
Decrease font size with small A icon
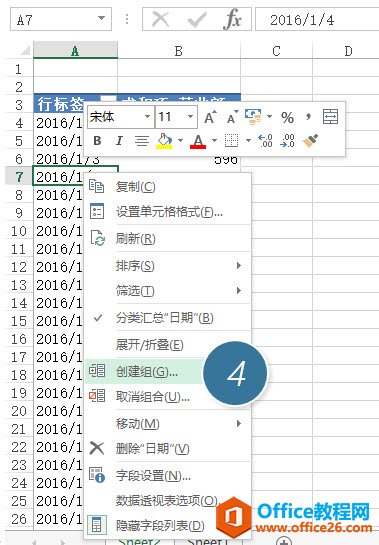232,117
